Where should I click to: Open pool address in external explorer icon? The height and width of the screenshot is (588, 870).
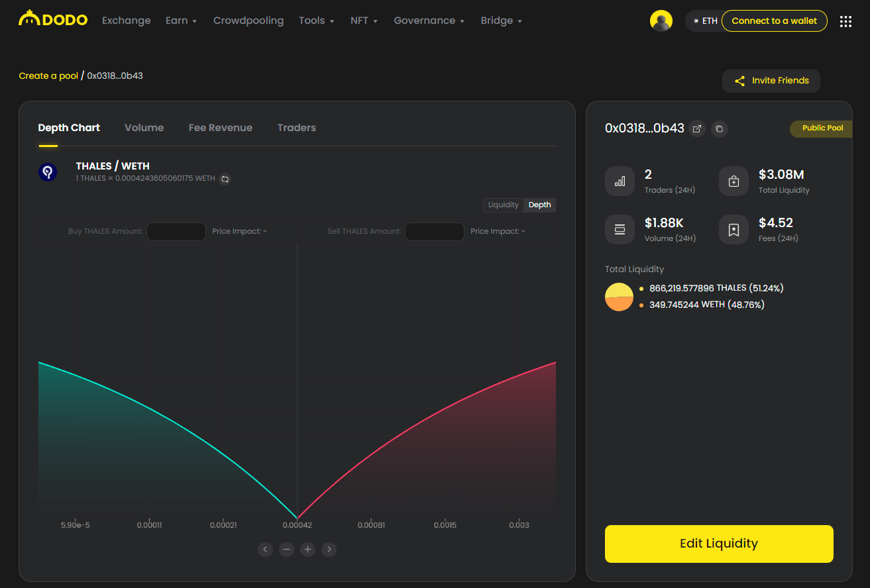(697, 128)
